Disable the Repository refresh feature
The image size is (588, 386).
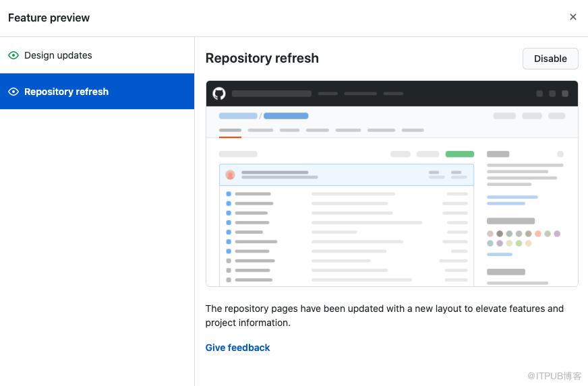(550, 59)
